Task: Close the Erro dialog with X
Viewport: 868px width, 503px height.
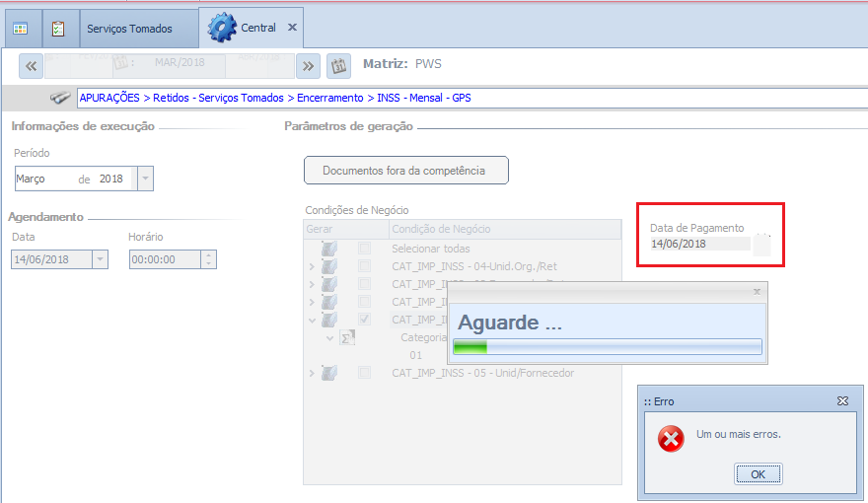Action: point(842,401)
